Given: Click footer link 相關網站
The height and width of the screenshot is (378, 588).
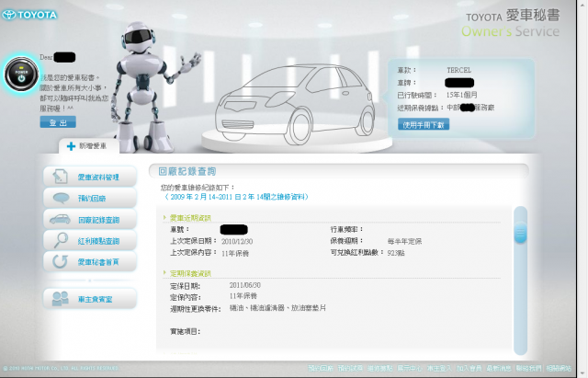Looking at the screenshot, I should [x=559, y=368].
